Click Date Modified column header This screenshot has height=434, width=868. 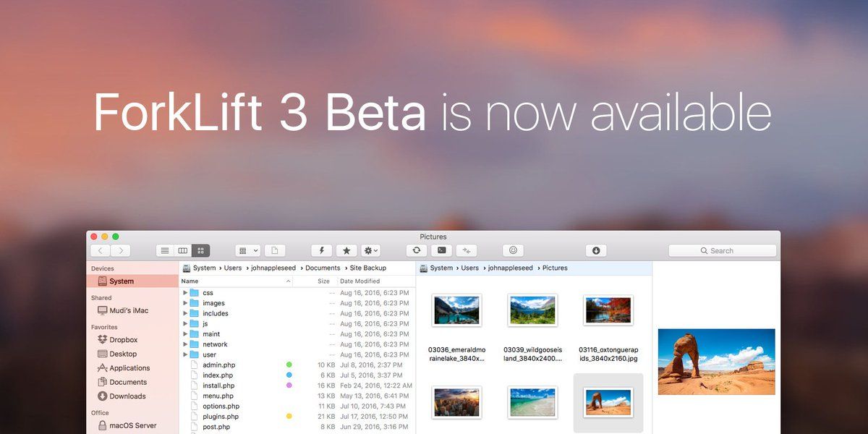359,281
